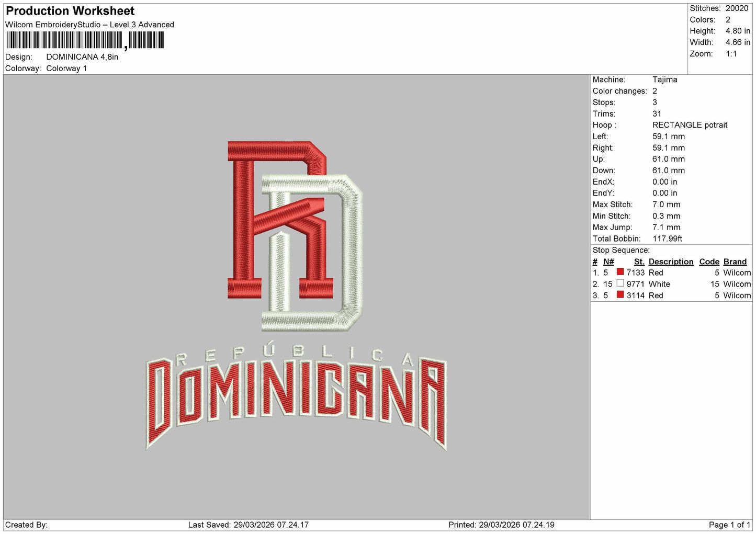Click the zoom value '1:1'
Viewport: 756px width, 534px height.
pos(731,54)
